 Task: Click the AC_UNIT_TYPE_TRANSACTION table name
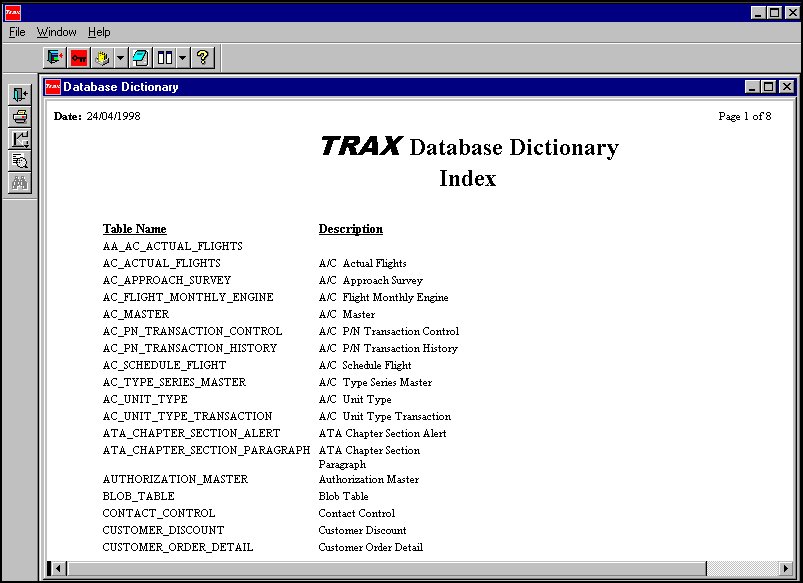(187, 417)
